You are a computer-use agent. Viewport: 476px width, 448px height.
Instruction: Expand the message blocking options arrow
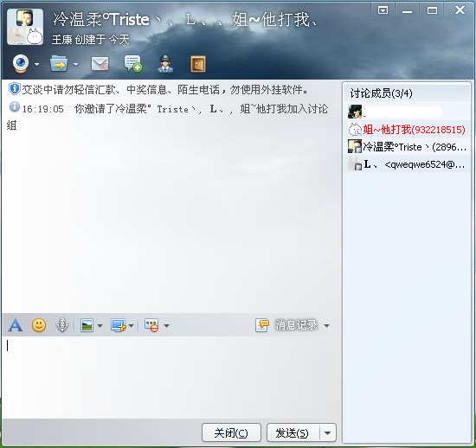[x=167, y=326]
